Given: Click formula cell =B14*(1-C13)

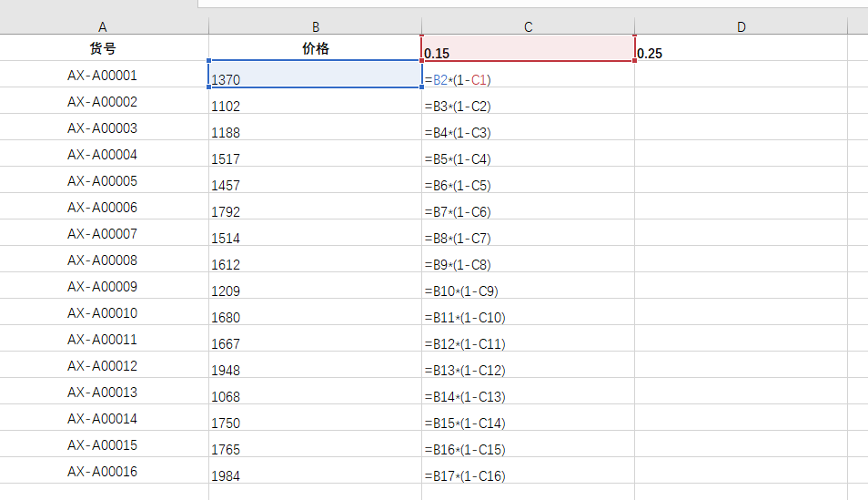Looking at the screenshot, I should pyautogui.click(x=528, y=392).
